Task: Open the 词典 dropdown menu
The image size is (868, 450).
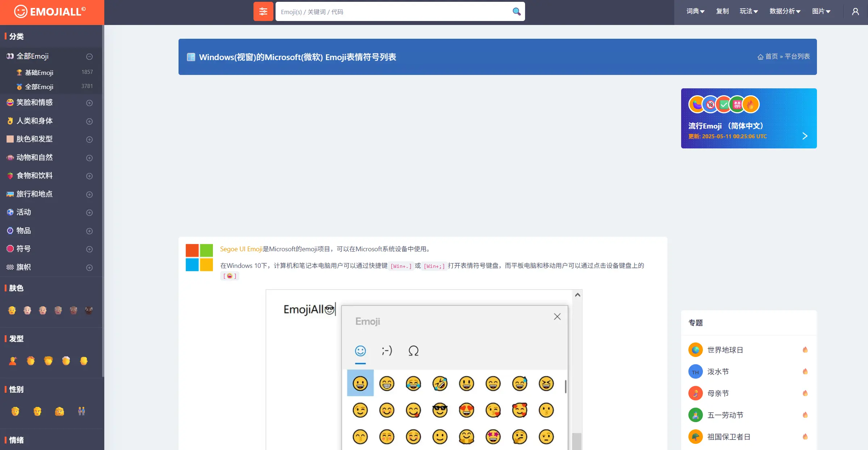Action: coord(695,12)
